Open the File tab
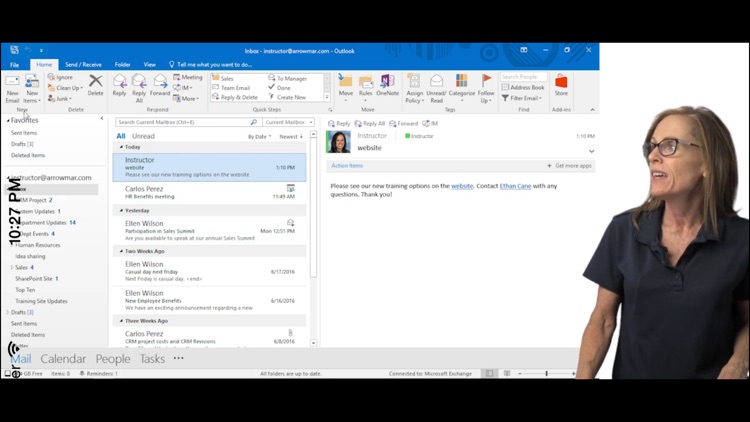750x422 pixels. [x=14, y=65]
